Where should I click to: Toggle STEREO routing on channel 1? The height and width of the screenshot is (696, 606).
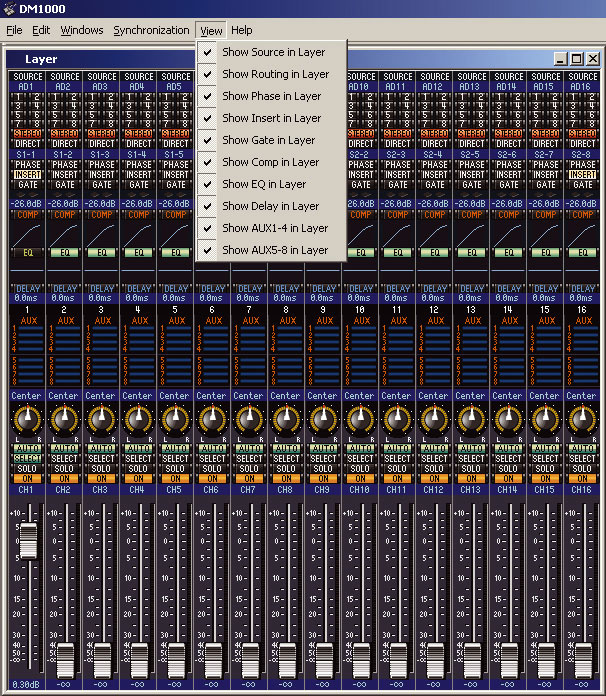click(x=28, y=134)
